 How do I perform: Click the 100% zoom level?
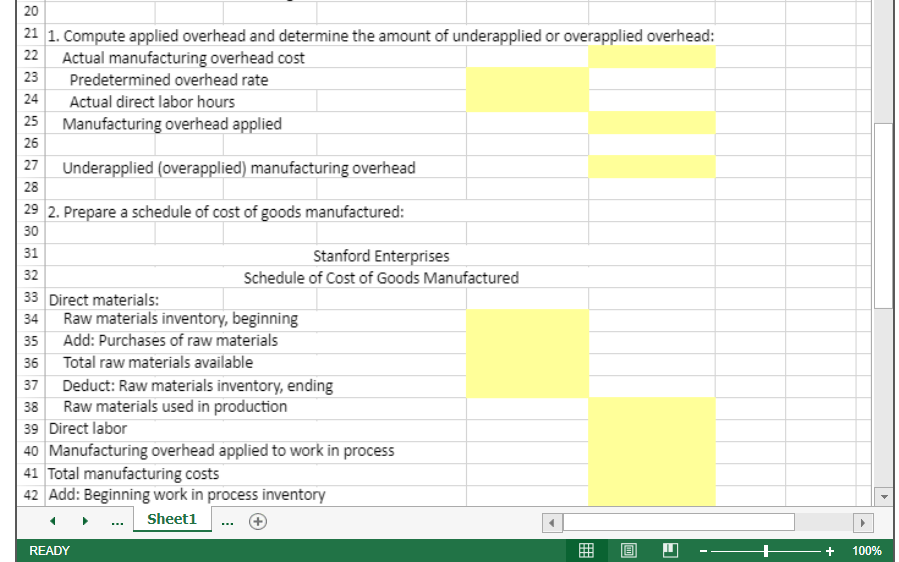[x=866, y=551]
